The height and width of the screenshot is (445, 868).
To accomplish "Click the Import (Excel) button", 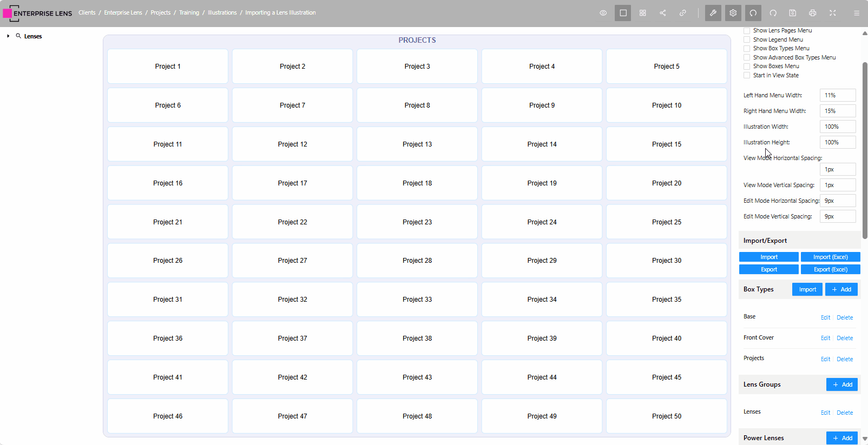I will point(830,257).
